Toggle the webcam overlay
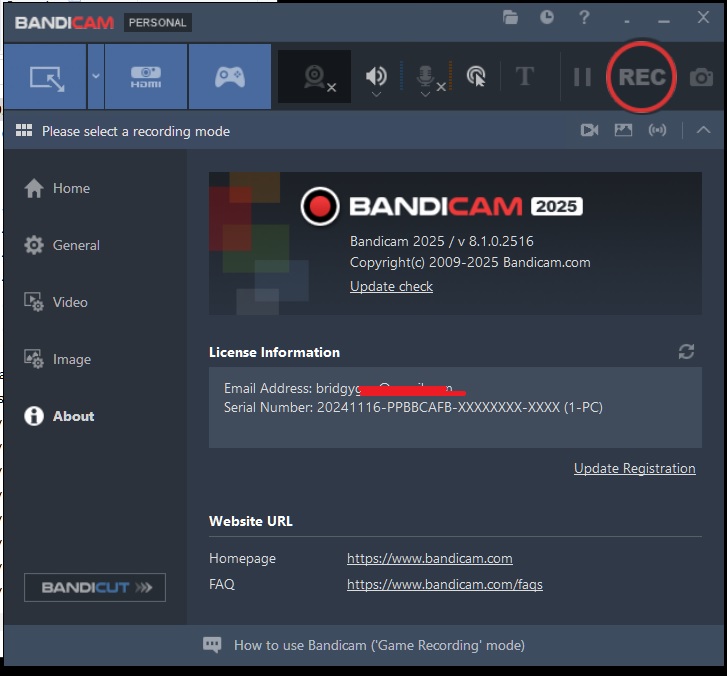Viewport: 727px width, 676px height. pos(314,77)
